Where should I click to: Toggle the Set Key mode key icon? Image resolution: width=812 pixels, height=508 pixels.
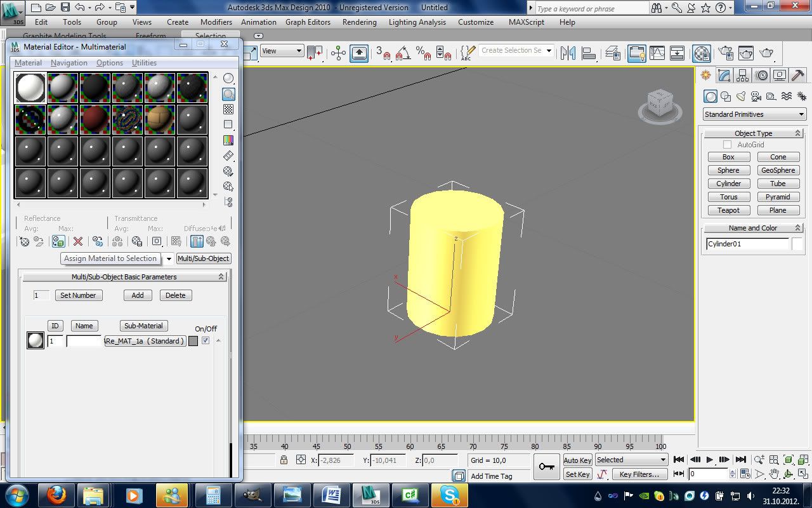point(546,467)
